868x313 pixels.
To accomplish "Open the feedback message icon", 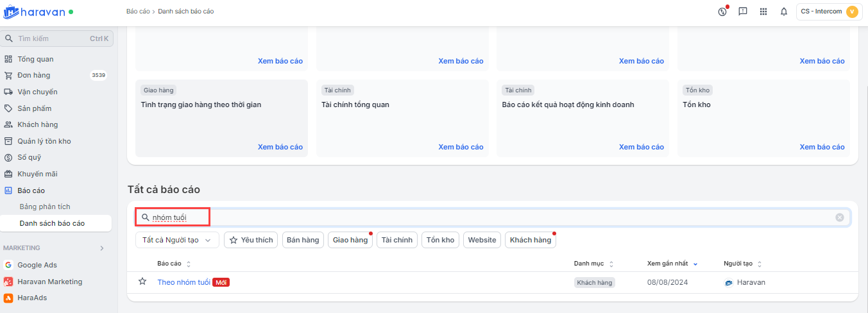I will (x=743, y=12).
